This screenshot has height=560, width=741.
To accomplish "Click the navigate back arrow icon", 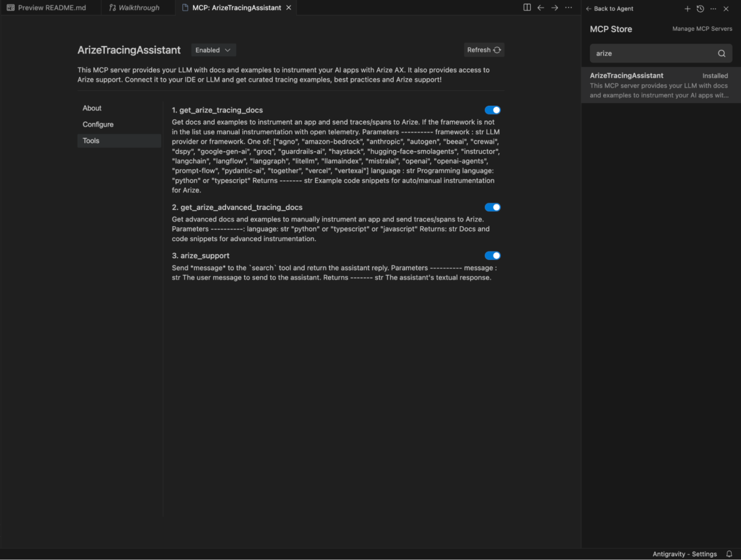I will point(540,8).
